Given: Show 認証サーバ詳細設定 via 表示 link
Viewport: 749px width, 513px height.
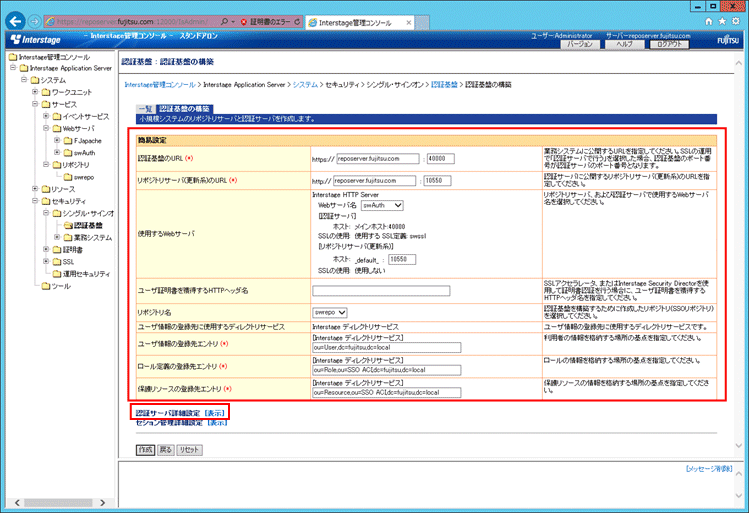Looking at the screenshot, I should pyautogui.click(x=215, y=413).
